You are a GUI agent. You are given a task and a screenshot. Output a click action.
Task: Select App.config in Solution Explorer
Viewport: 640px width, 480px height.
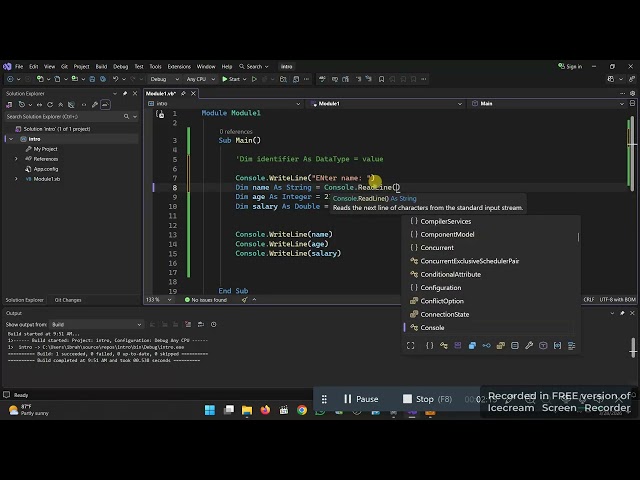click(x=46, y=169)
